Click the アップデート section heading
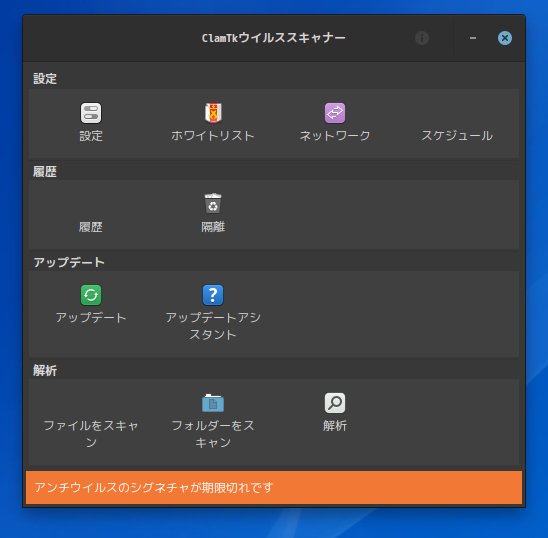This screenshot has width=548, height=538. click(x=69, y=262)
